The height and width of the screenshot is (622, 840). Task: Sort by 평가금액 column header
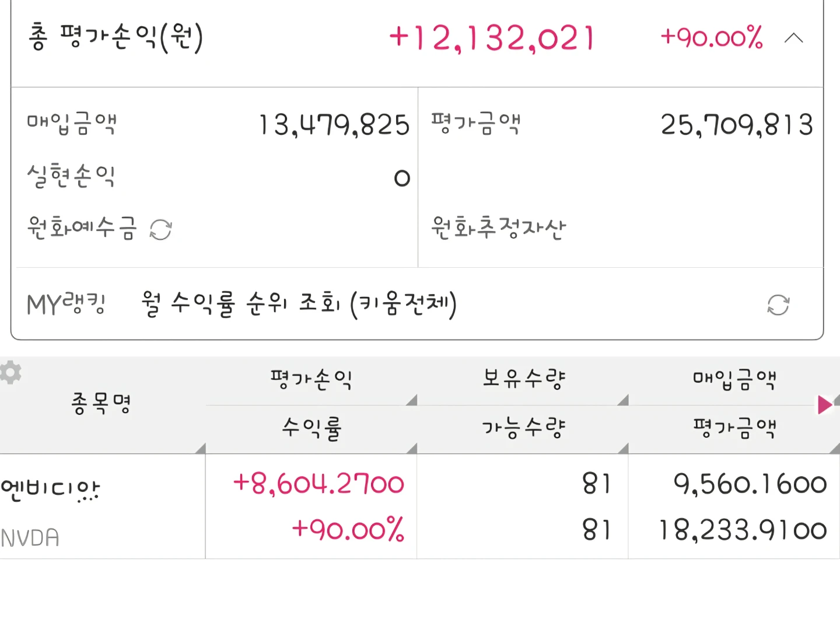coord(734,429)
